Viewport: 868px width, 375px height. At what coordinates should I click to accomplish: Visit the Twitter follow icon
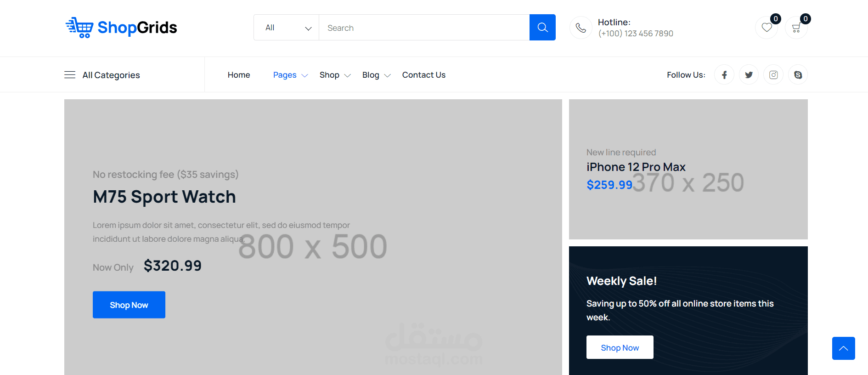[x=749, y=75]
